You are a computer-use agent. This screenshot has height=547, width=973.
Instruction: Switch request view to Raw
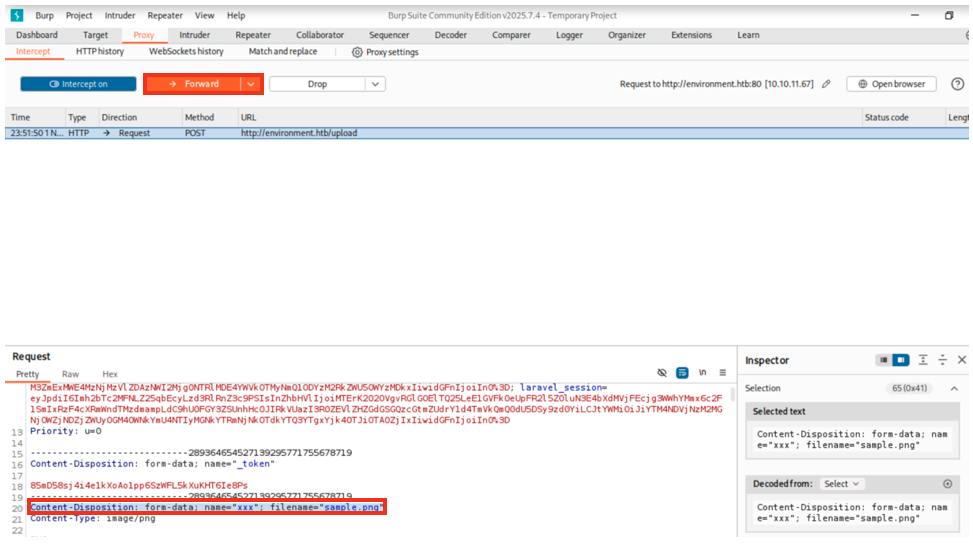[70, 374]
